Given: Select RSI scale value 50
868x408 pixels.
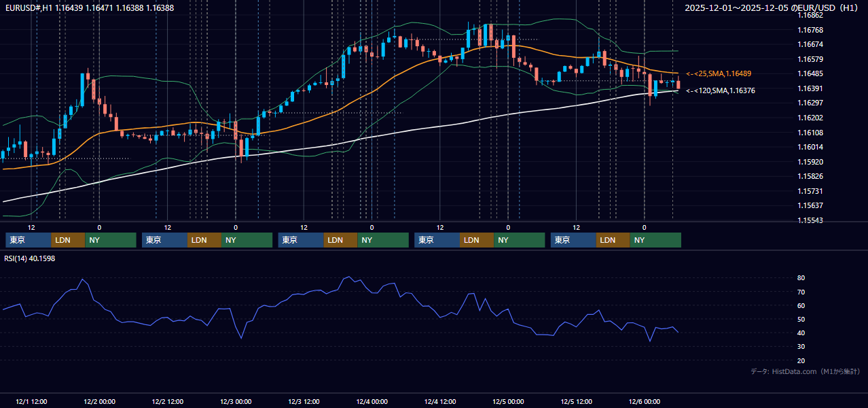Looking at the screenshot, I should click(801, 319).
